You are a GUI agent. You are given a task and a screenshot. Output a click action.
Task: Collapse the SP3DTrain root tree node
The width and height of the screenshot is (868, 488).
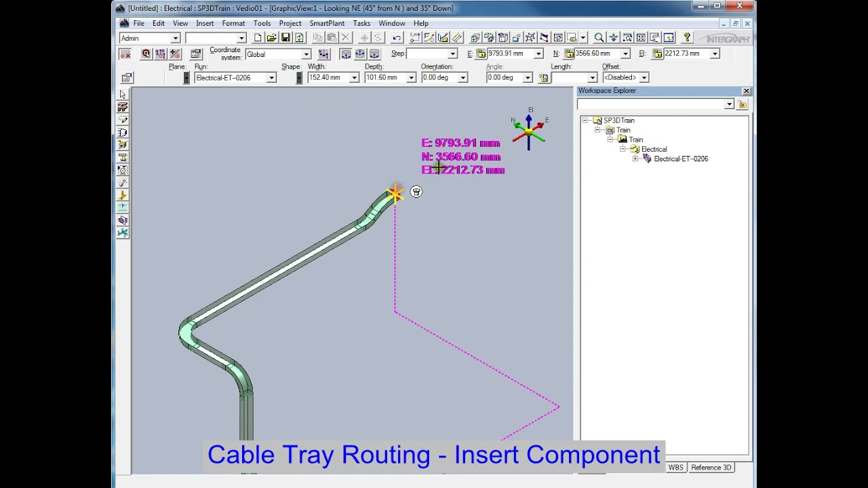585,121
